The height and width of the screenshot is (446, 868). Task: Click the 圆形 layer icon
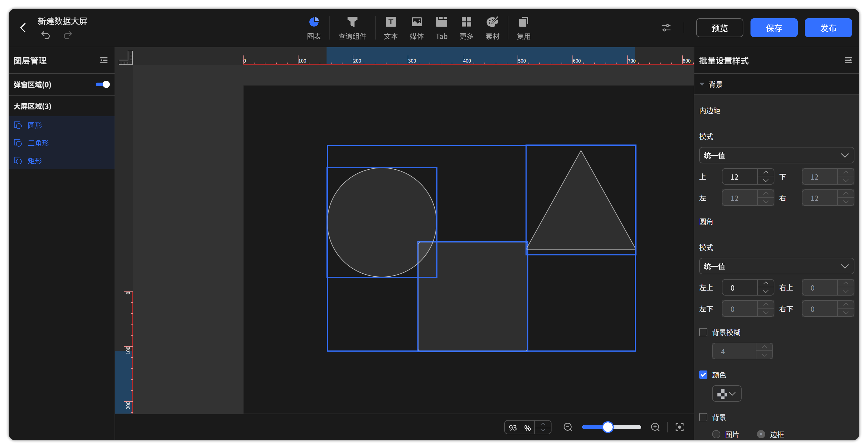18,125
